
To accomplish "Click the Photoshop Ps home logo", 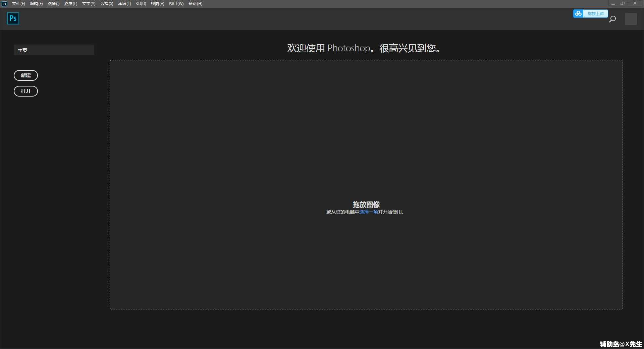I will click(x=13, y=18).
